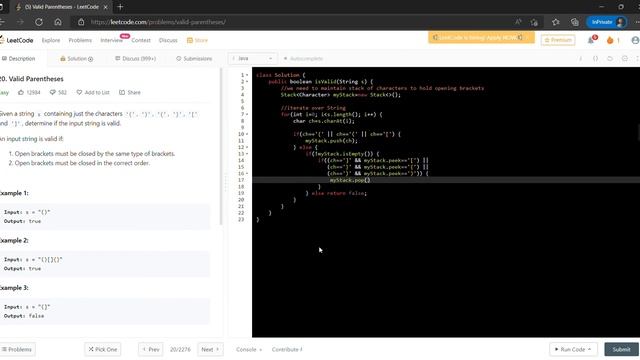Open the user profile avatar menu
Viewport: 640px width, 360px height.
tap(635, 40)
